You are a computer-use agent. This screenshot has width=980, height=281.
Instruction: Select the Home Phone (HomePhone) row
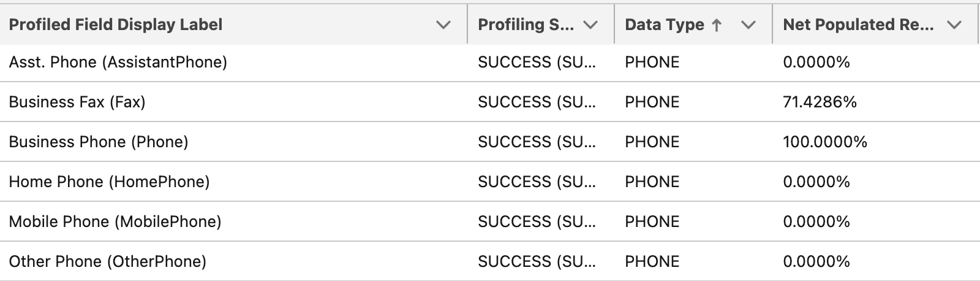point(109,182)
